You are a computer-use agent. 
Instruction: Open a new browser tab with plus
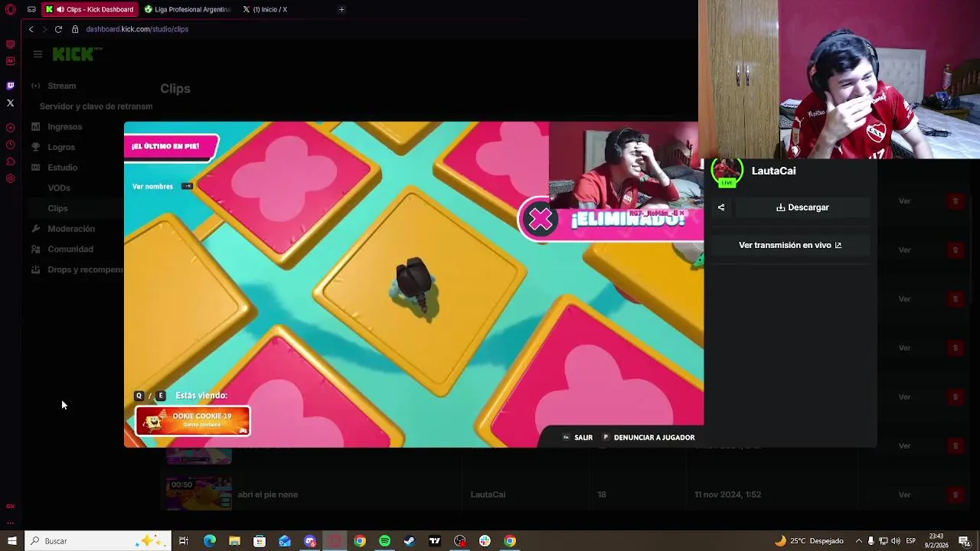coord(341,9)
